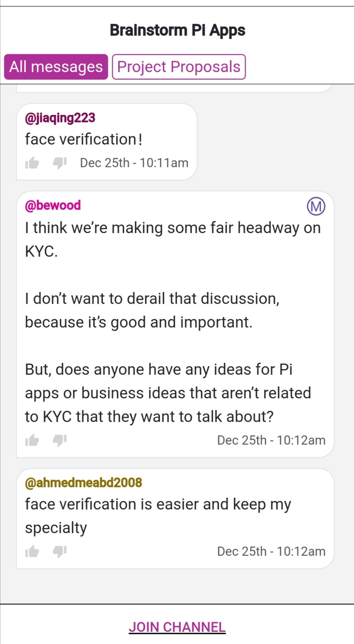Like jiaqing223's face verification message
Image resolution: width=354 pixels, height=644 pixels.
[x=32, y=163]
